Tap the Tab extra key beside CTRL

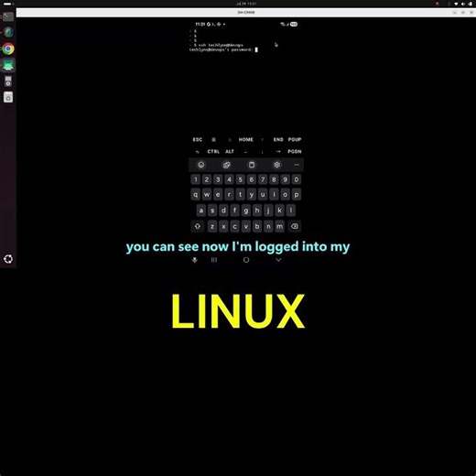coord(198,151)
